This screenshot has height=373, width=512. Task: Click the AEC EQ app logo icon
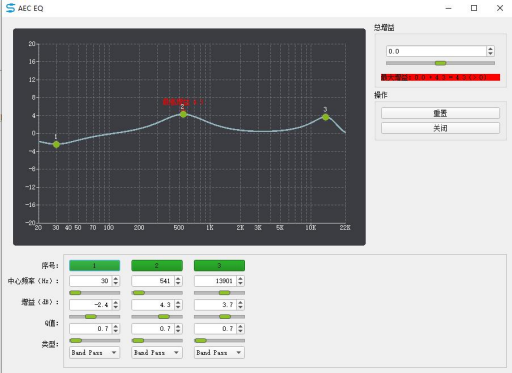10,8
